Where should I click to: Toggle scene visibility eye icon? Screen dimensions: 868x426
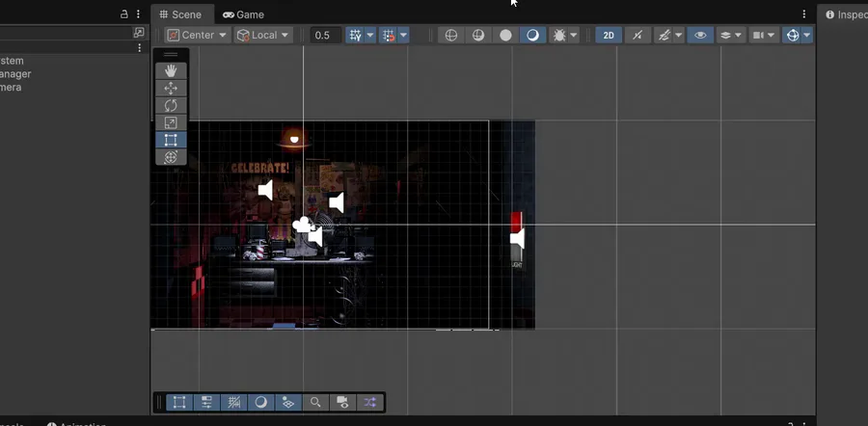click(700, 35)
